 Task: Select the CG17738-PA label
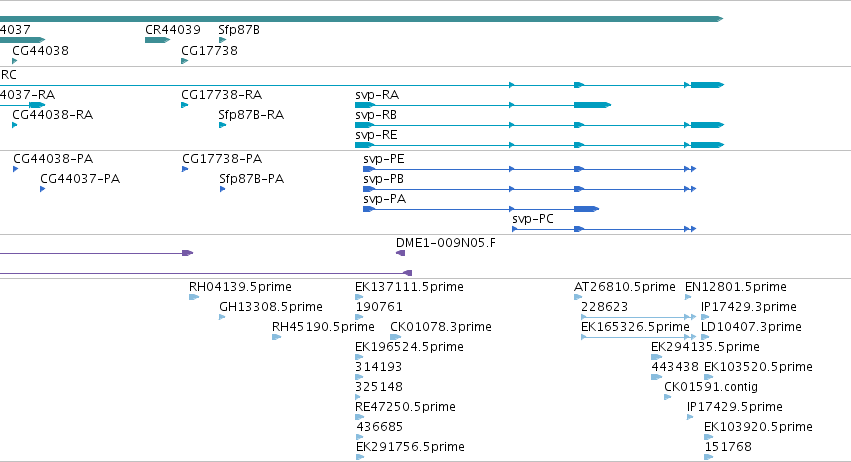click(x=222, y=159)
